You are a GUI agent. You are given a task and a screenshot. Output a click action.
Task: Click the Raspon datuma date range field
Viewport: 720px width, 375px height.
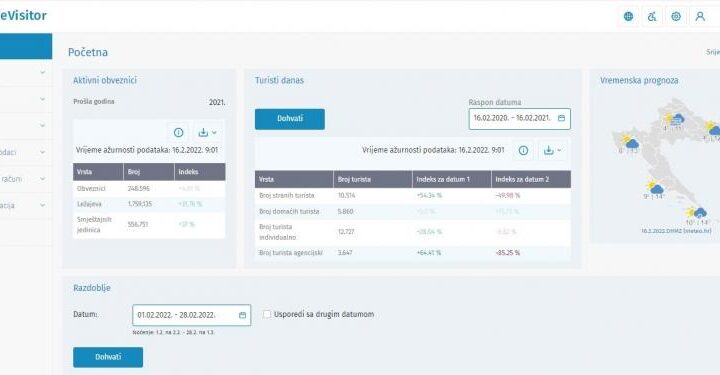(x=519, y=118)
